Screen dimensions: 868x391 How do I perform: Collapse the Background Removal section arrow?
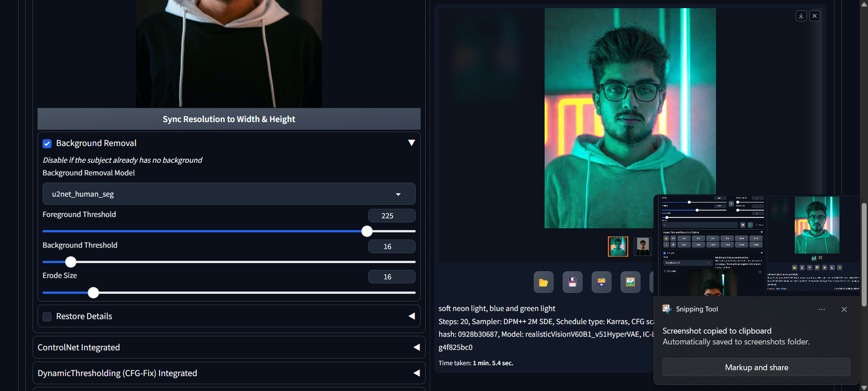[411, 143]
